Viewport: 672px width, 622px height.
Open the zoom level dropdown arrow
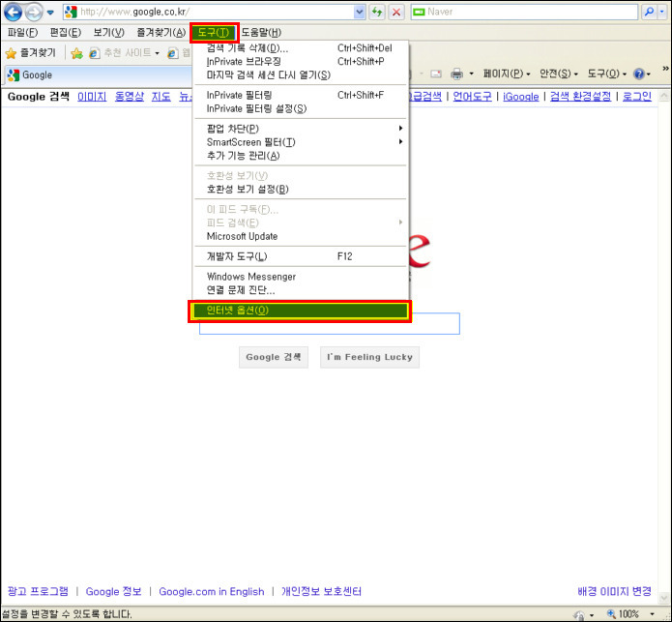652,614
